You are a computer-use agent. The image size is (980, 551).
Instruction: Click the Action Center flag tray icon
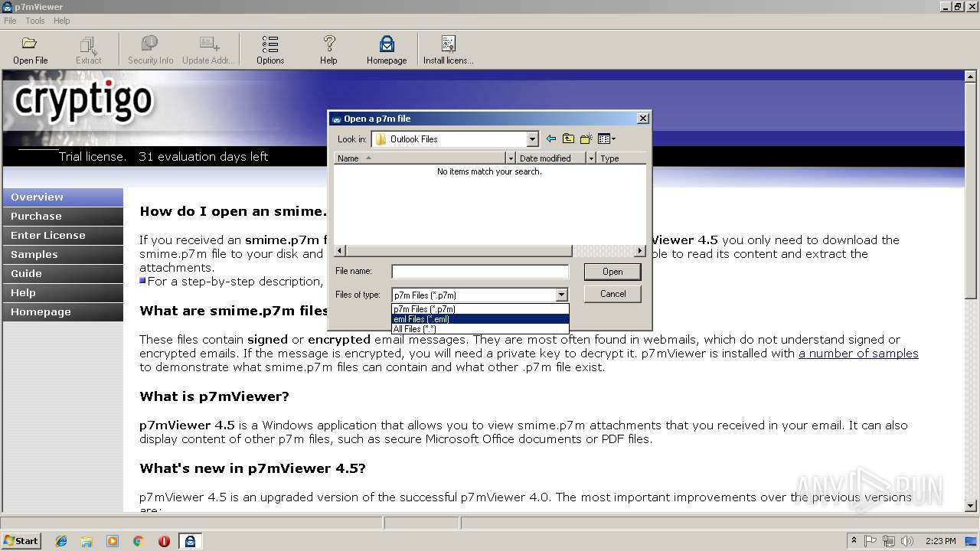pos(871,541)
